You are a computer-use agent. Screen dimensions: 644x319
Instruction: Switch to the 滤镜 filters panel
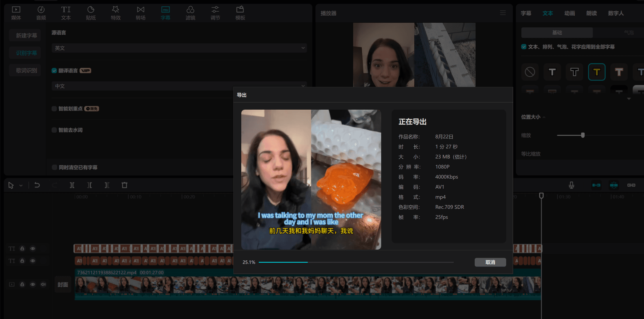(190, 13)
